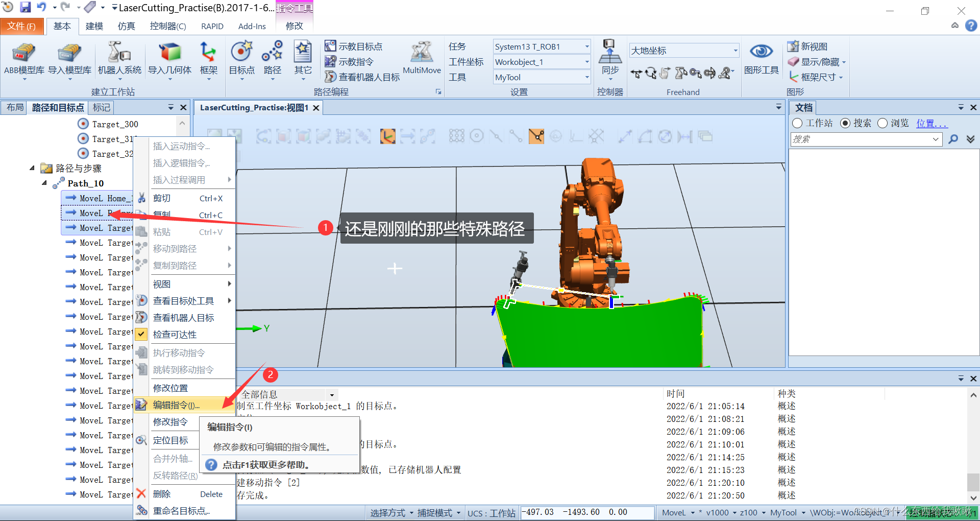Image resolution: width=980 pixels, height=521 pixels.
Task: Toggle the highlighted snap-mode viewport icon
Action: tap(536, 136)
